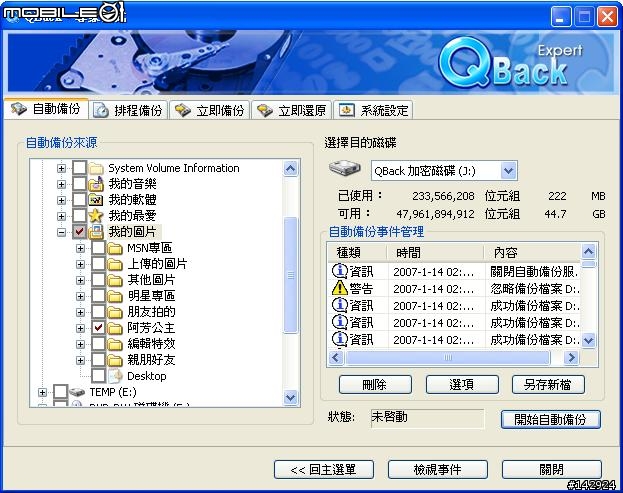Click the event list horizontal scrollbar thumb
Viewport: 623px width, 493px height.
pyautogui.click(x=448, y=358)
